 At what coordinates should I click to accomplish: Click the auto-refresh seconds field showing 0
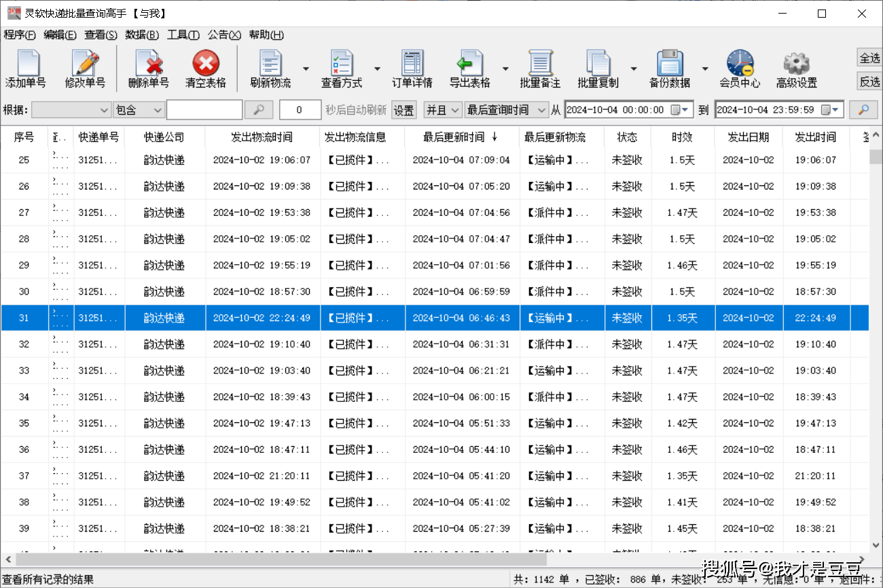pos(300,110)
